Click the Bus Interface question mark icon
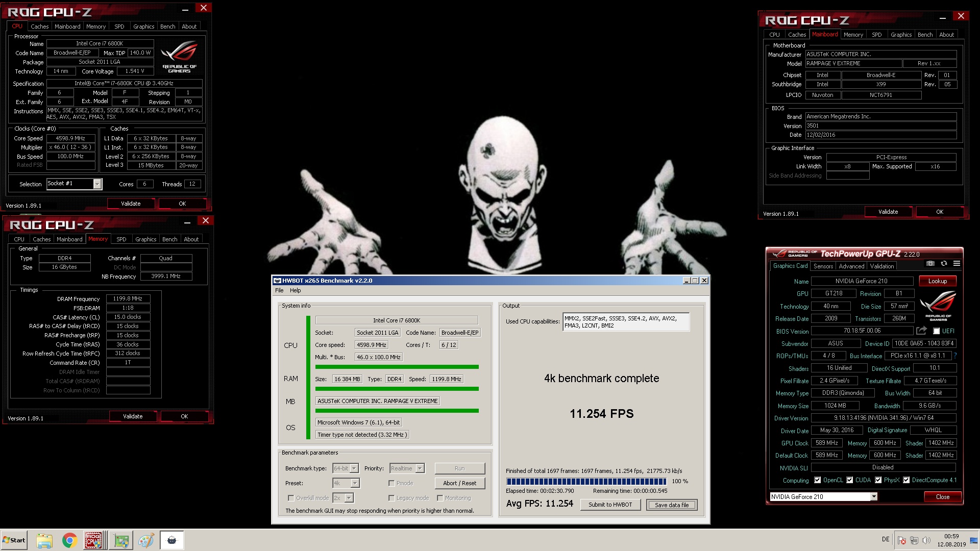Viewport: 980px width, 551px height. pos(955,356)
